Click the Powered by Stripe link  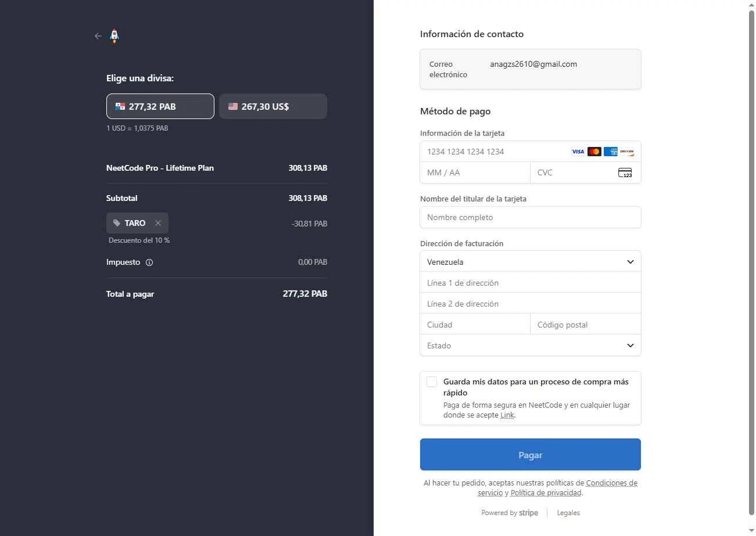coord(510,513)
